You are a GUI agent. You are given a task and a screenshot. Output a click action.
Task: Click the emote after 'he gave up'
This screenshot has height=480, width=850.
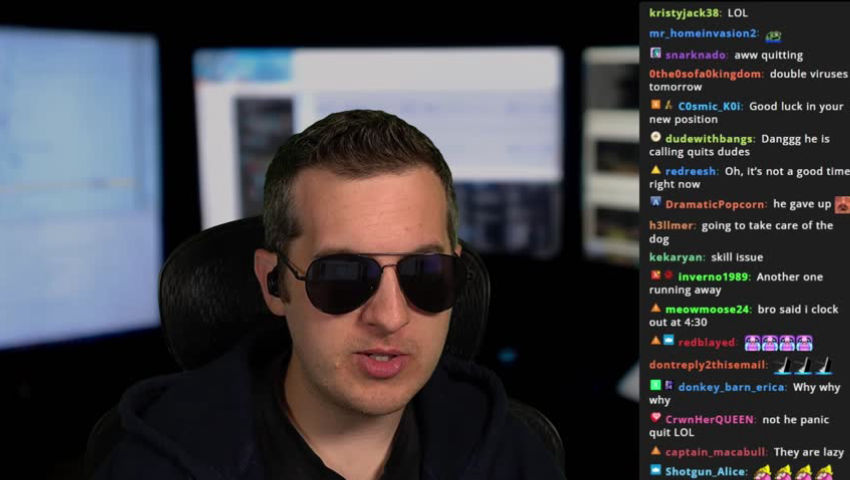tap(842, 204)
